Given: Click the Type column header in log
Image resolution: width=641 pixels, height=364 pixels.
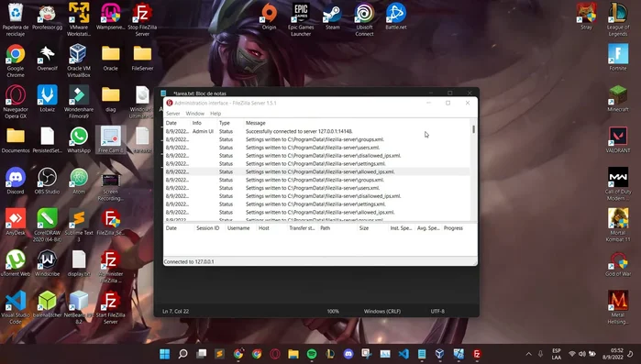Looking at the screenshot, I should point(225,123).
